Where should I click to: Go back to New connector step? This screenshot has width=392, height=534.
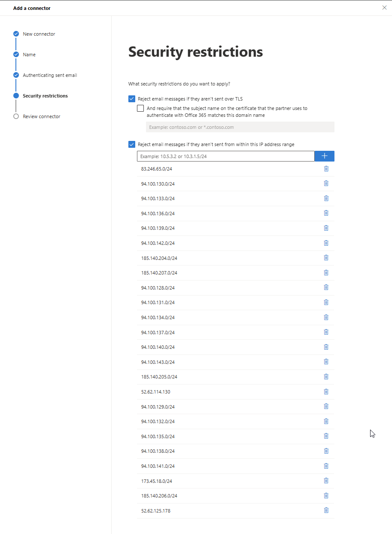coord(39,34)
